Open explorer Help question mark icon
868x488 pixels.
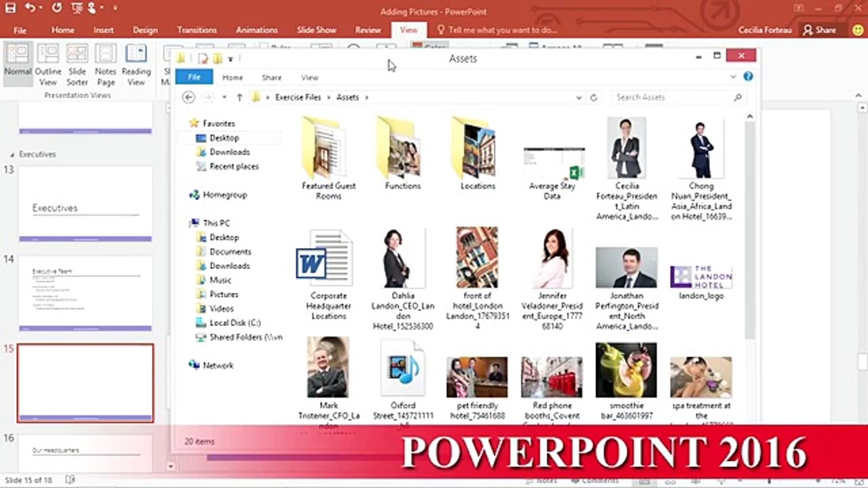(748, 77)
